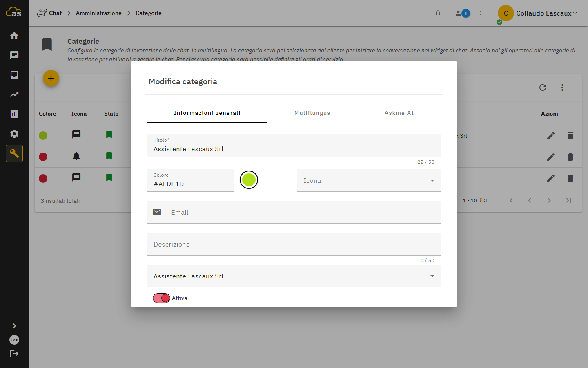
Task: Go to previous page of results
Action: tap(530, 200)
